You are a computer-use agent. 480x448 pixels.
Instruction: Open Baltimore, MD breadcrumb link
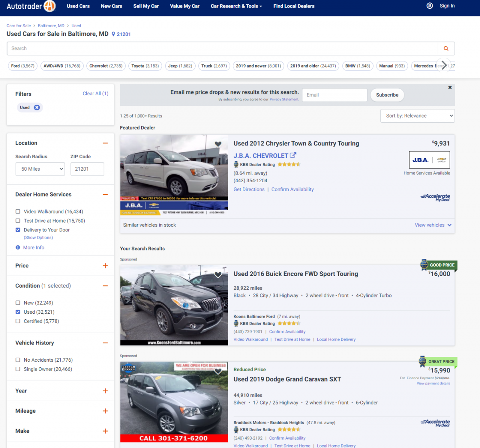(x=51, y=26)
